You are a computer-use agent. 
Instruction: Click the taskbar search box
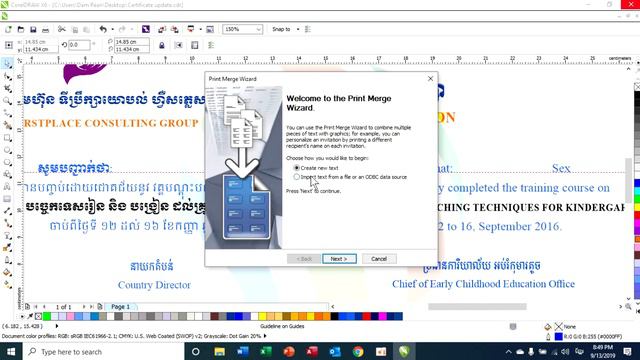tap(103, 351)
